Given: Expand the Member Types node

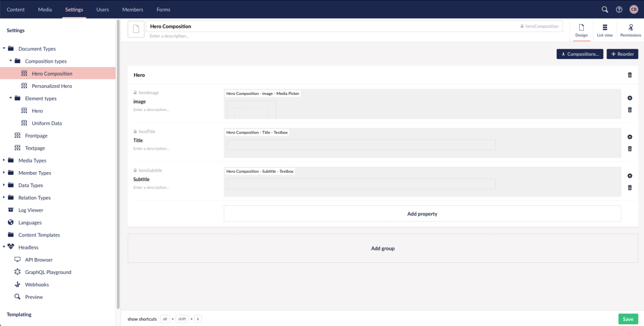Looking at the screenshot, I should tap(4, 173).
